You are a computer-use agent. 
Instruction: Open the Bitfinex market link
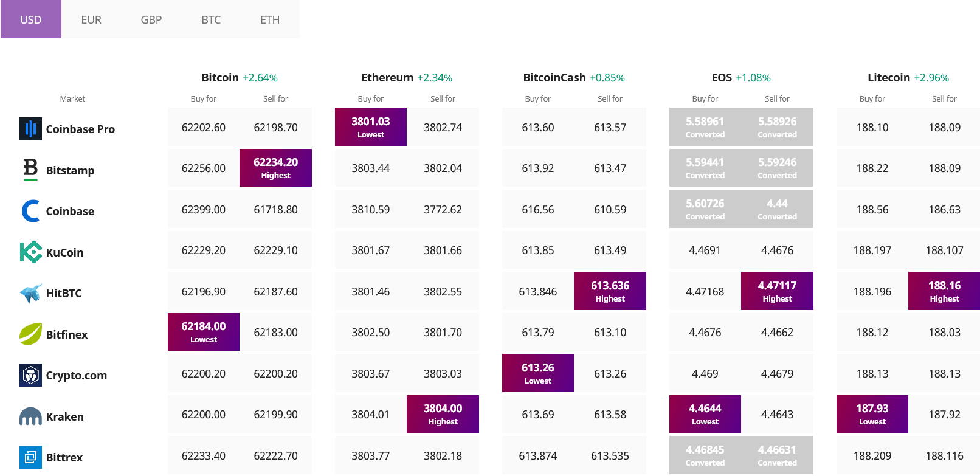pyautogui.click(x=67, y=334)
